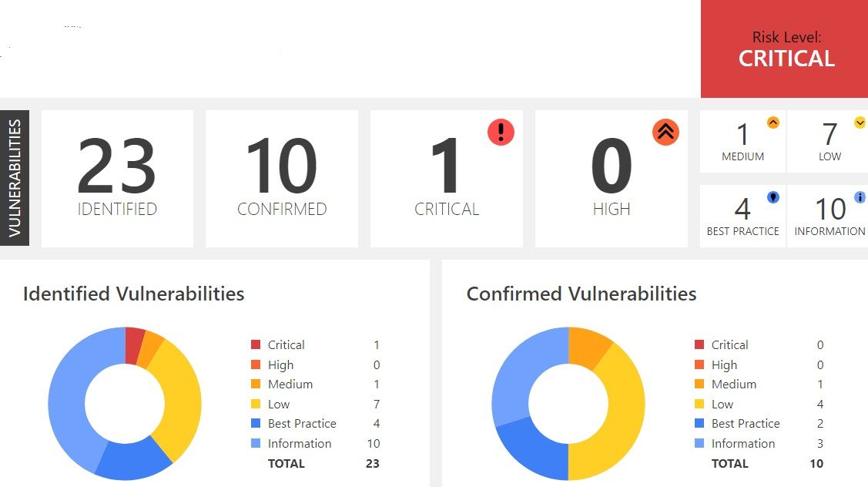Click dark blue Best Practice slice, Identified donut
Image resolution: width=868 pixels, height=487 pixels.
[132, 460]
